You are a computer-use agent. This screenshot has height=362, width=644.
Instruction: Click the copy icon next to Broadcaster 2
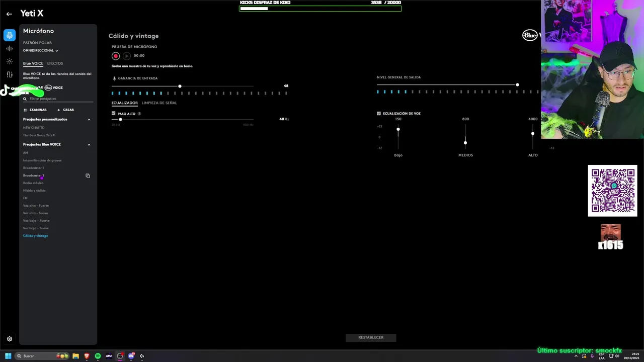88,175
